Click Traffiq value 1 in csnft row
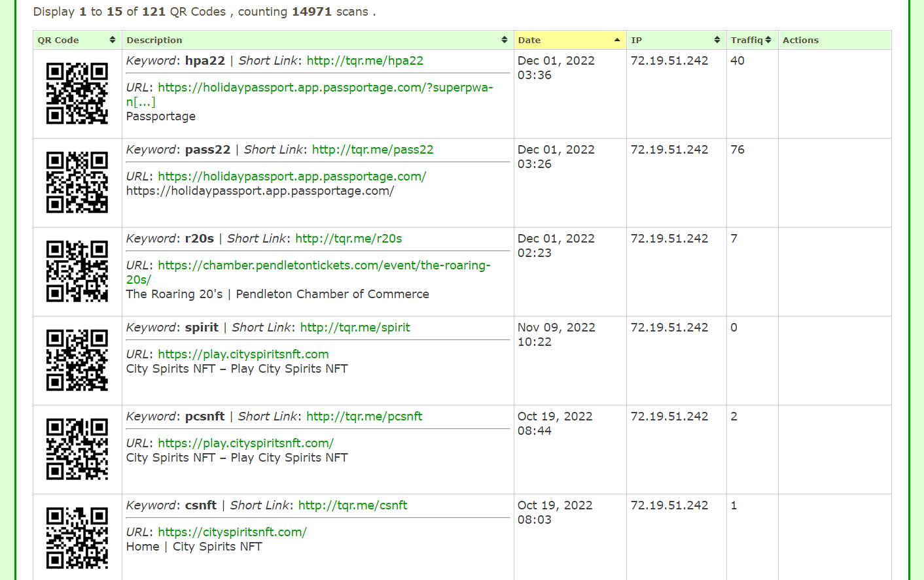This screenshot has width=924, height=580. [734, 505]
